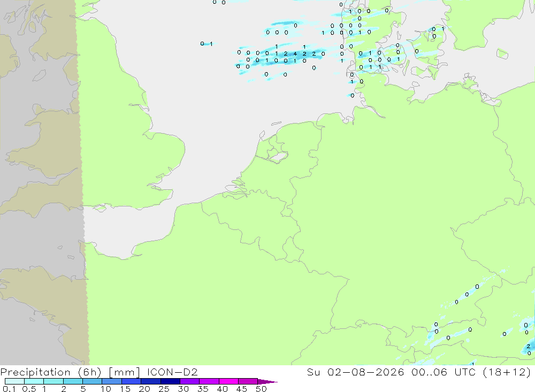The height and width of the screenshot is (392, 535).
Task: Select the 45–50 mm legend swatch
Action: tap(248, 381)
